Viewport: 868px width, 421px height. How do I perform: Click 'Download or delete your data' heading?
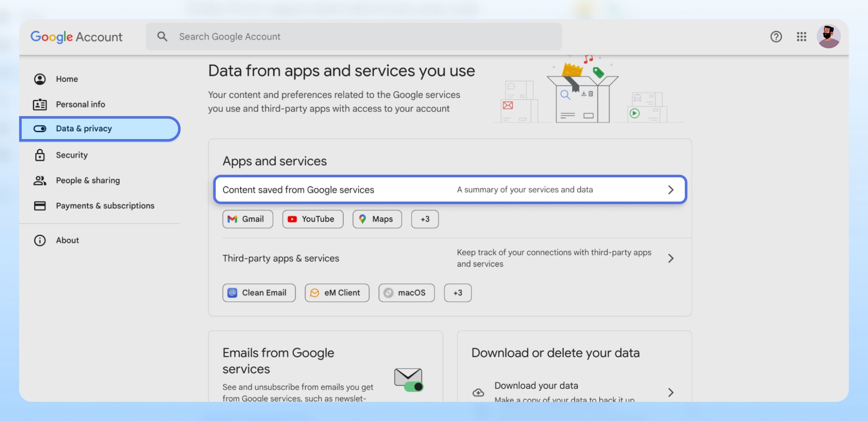(x=555, y=353)
